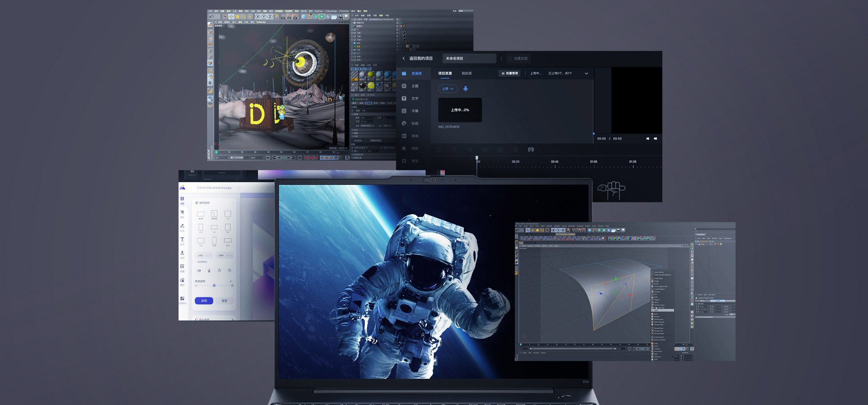Image resolution: width=868 pixels, height=405 pixels.
Task: Click the Cube primitive icon in Cinema 4D
Action: coord(303,17)
